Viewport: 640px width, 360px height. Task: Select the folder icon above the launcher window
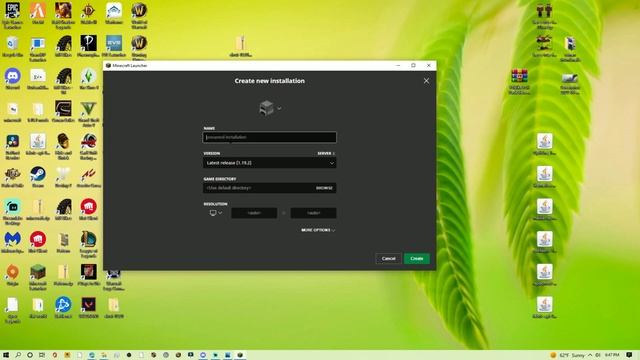[240, 46]
